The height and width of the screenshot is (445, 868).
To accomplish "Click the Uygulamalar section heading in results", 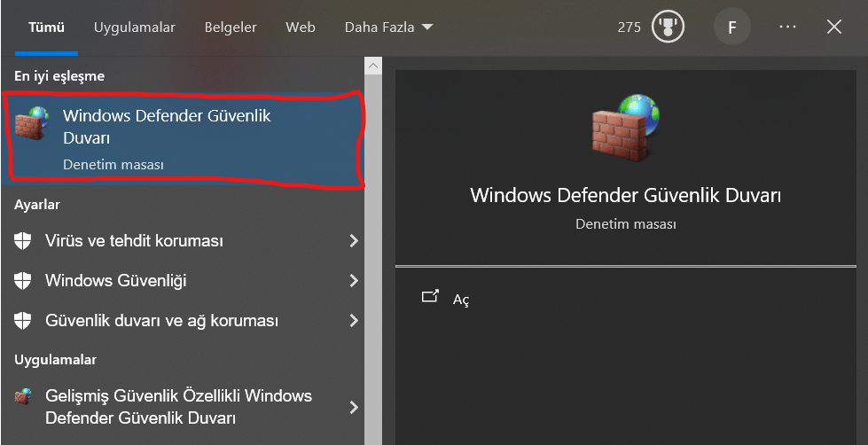I will (x=55, y=359).
